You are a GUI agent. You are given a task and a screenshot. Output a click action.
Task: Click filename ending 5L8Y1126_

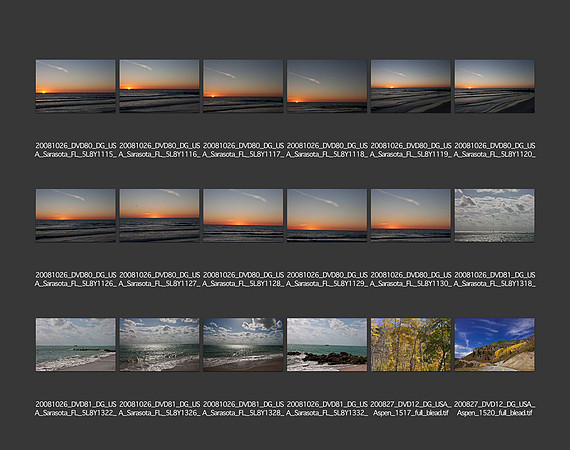point(76,279)
